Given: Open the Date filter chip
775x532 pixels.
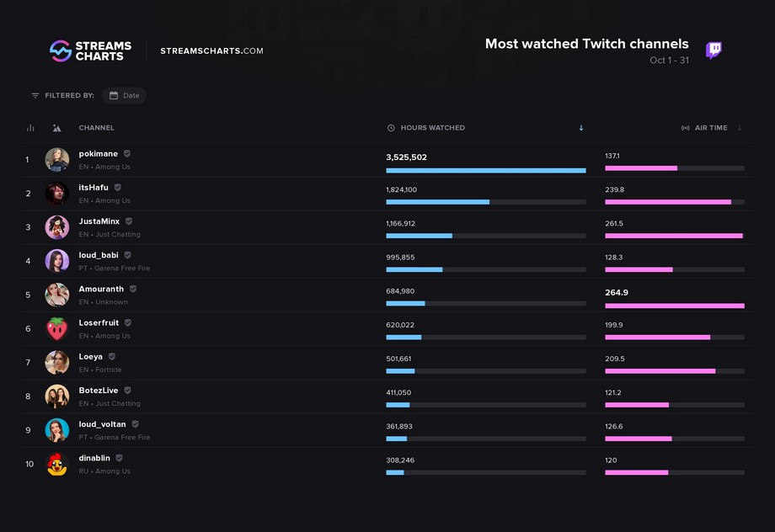Looking at the screenshot, I should (x=124, y=95).
